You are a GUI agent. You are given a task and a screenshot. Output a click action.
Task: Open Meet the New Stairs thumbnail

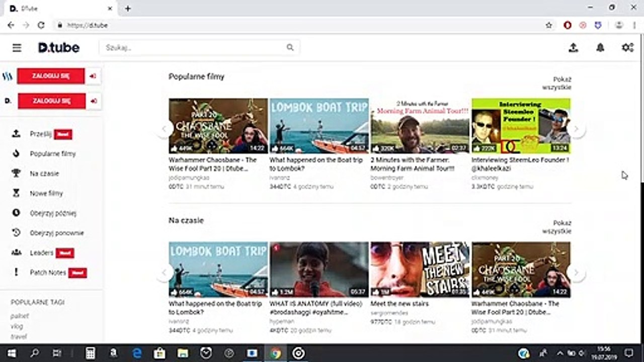click(420, 269)
